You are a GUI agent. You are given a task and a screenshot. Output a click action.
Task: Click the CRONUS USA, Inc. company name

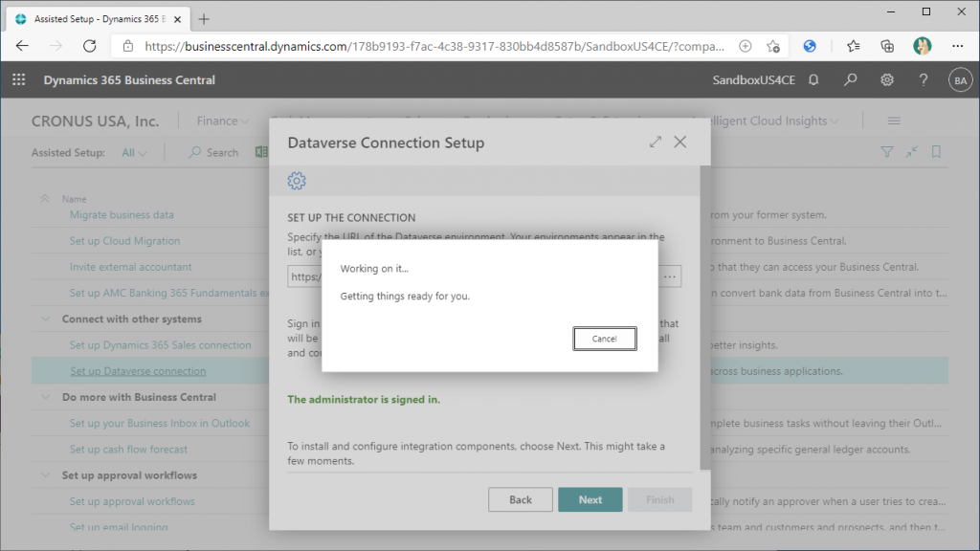coord(96,121)
